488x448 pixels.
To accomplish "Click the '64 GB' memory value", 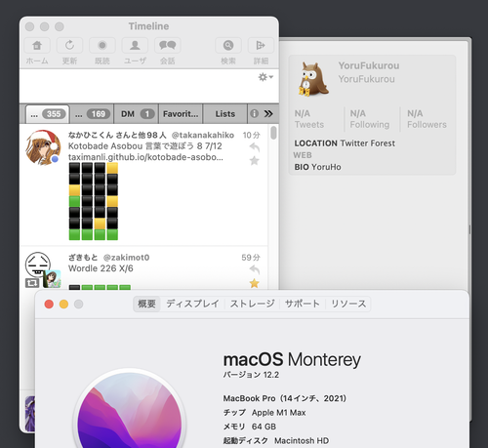I will [264, 427].
